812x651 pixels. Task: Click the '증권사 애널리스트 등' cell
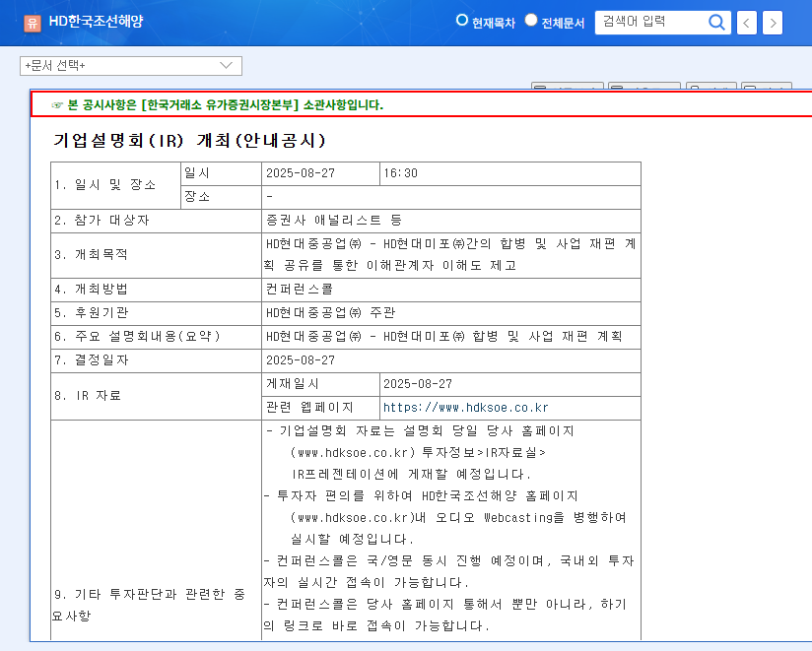pyautogui.click(x=451, y=221)
